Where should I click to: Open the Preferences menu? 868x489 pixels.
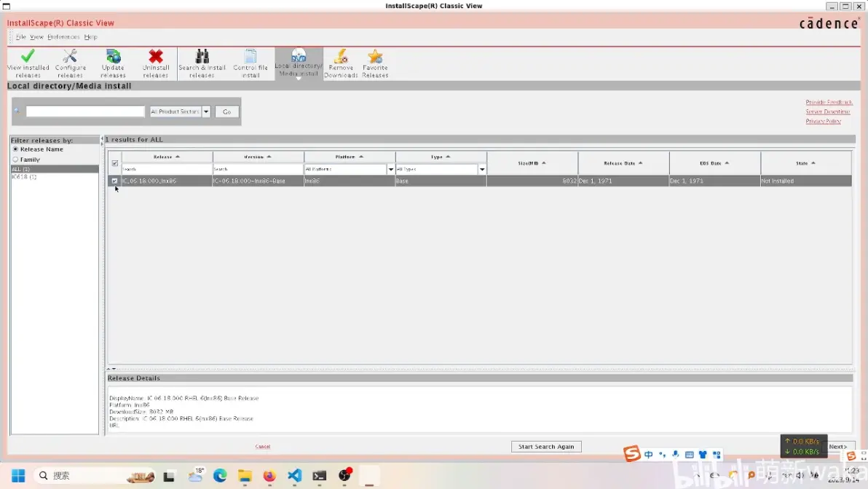[x=63, y=37]
